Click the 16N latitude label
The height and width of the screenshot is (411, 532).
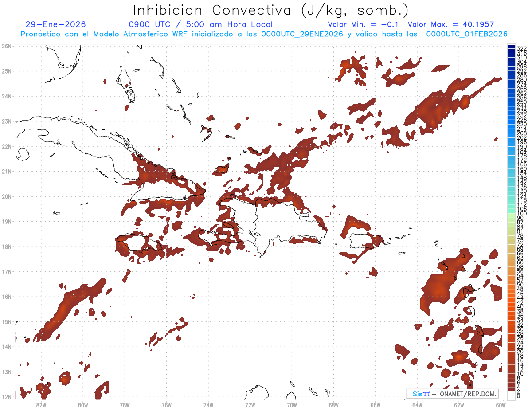click(x=7, y=296)
